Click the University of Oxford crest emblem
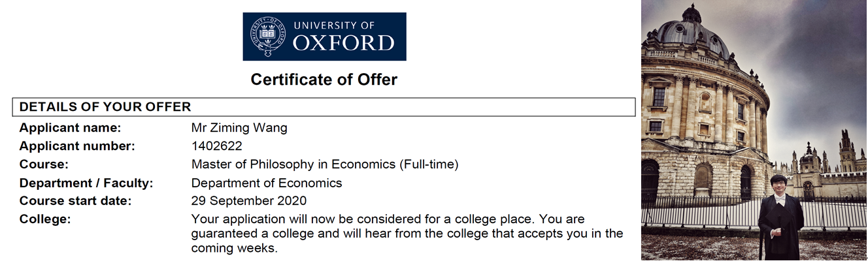868x261 pixels. click(267, 37)
